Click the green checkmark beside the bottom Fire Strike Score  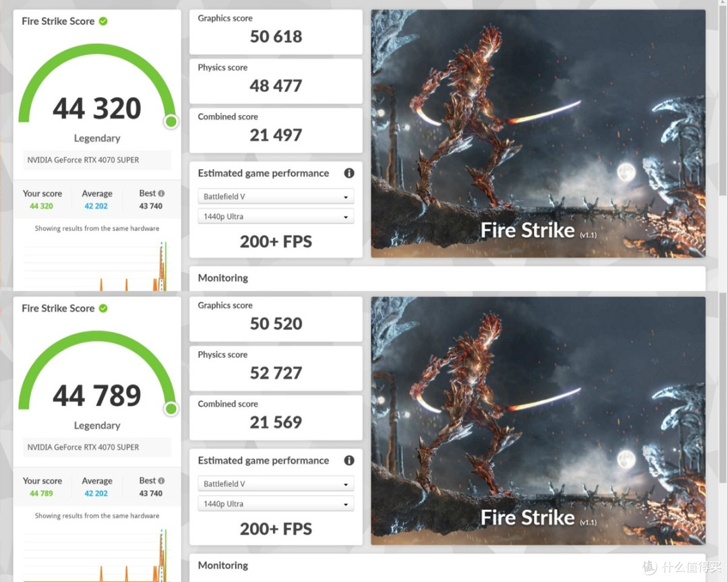click(x=103, y=308)
